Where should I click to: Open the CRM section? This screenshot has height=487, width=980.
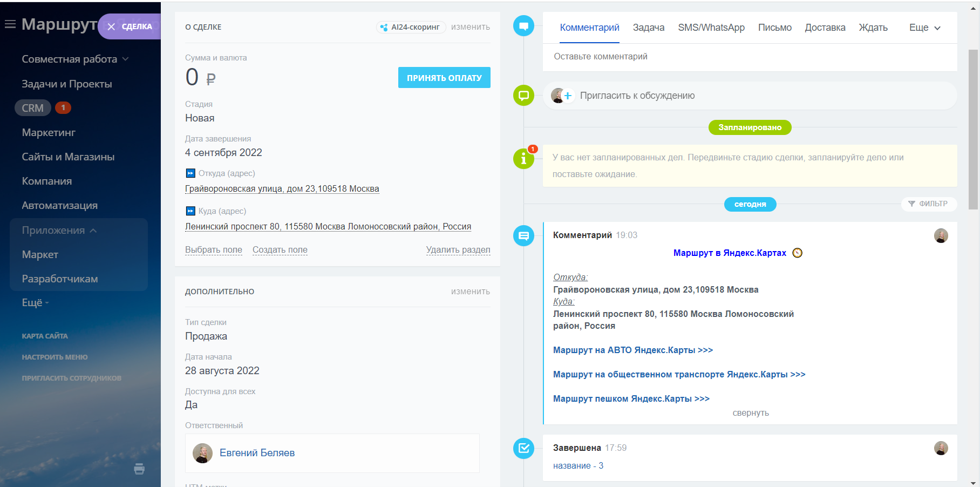pyautogui.click(x=33, y=108)
